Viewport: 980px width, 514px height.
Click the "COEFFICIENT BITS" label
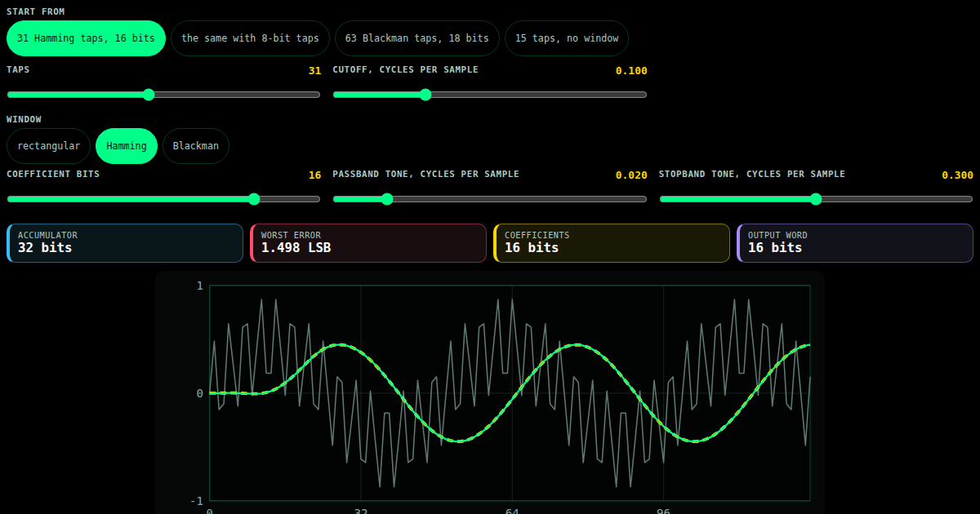pyautogui.click(x=53, y=174)
